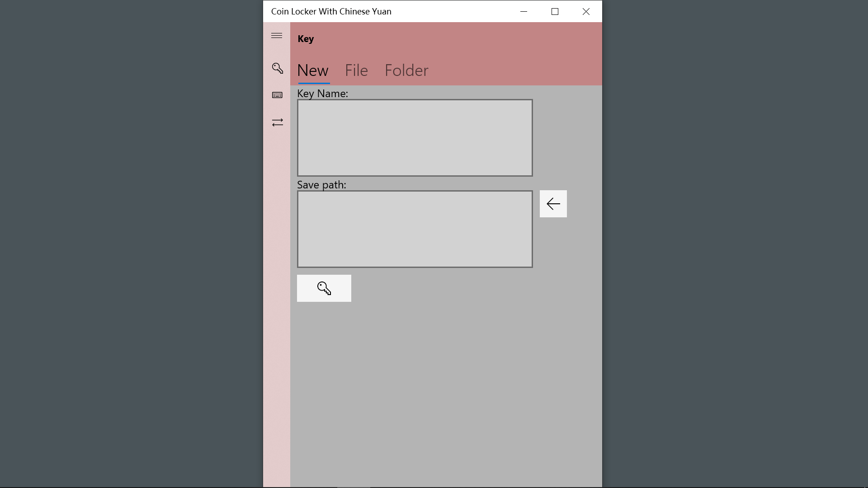Open the hamburger navigation menu
Viewport: 868px width, 488px height.
pos(277,36)
